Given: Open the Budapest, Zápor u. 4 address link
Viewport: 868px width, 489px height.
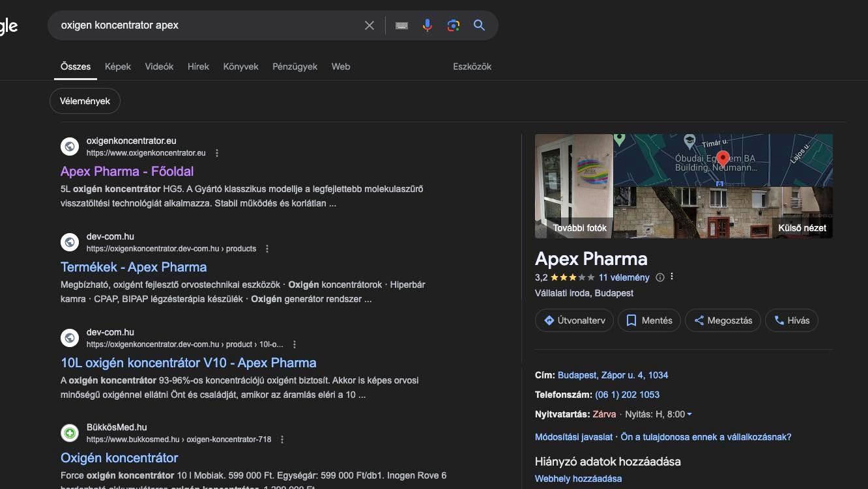Looking at the screenshot, I should click(x=613, y=375).
